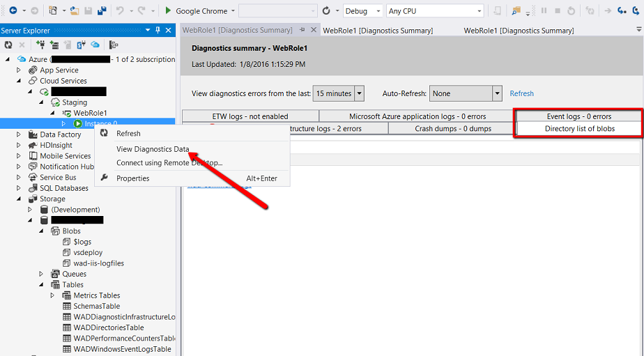This screenshot has width=644, height=356.
Task: Collapse the Staging tree node
Action: (x=41, y=102)
